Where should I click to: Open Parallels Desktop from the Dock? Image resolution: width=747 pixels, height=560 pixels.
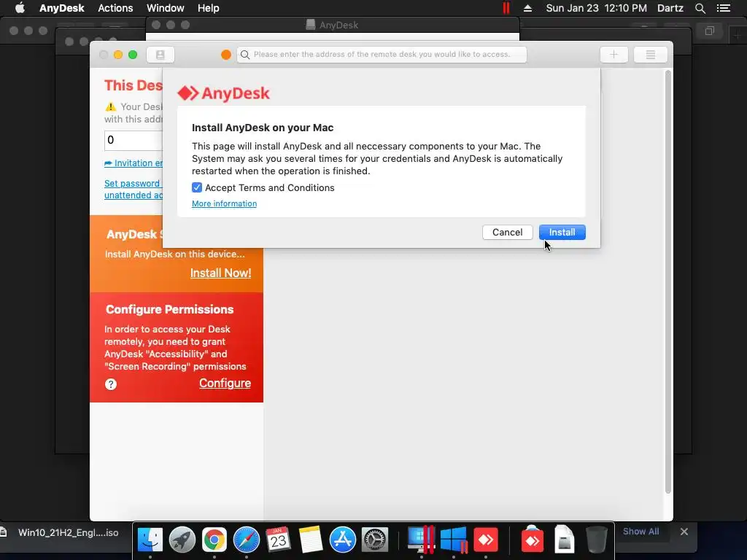pos(421,540)
